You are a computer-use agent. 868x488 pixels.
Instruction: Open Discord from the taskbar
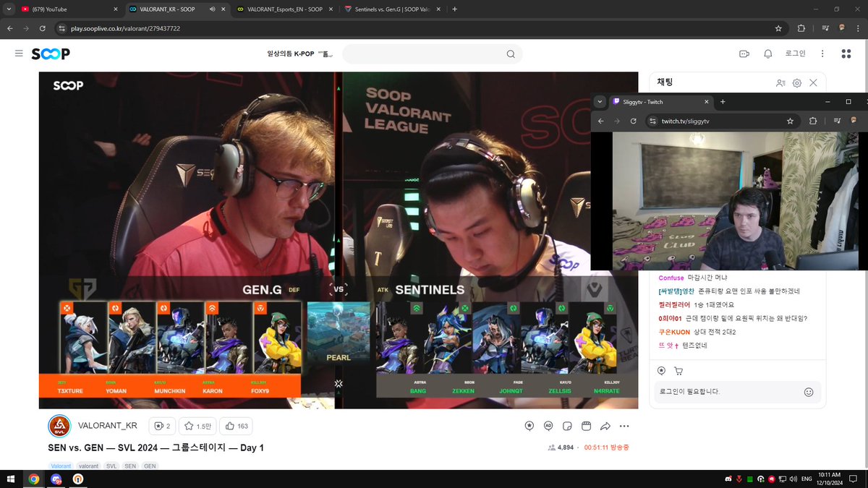click(x=56, y=479)
